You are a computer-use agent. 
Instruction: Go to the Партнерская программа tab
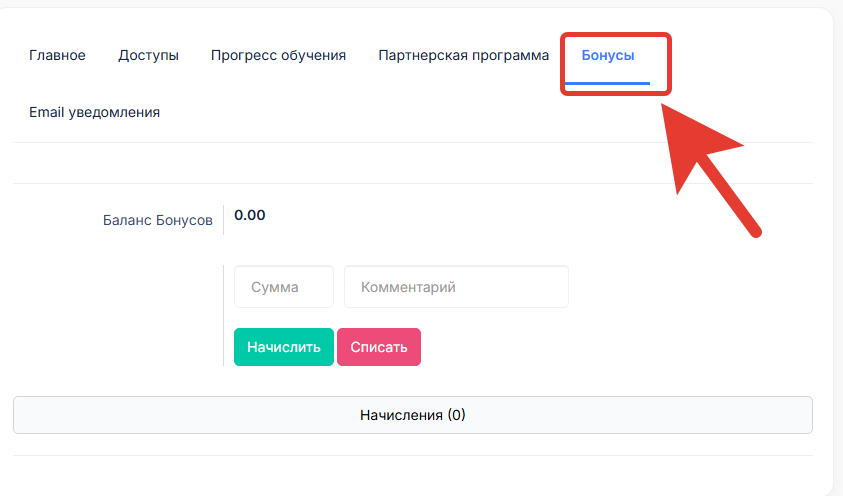coord(463,55)
